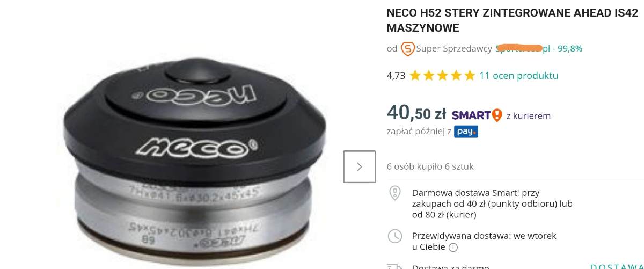Screen dimensions: 644x269
Task: Click the blue Pay logo badge
Action: (466, 131)
